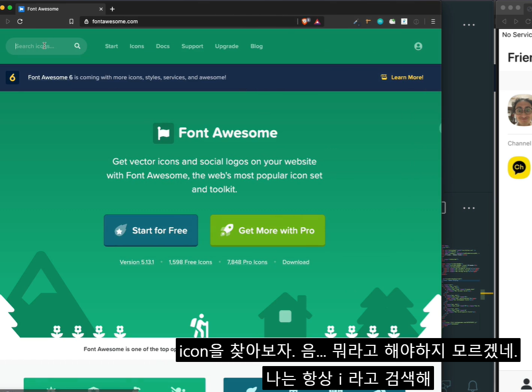532x392 pixels.
Task: Click the Font Awesome flag logo
Action: (x=163, y=133)
